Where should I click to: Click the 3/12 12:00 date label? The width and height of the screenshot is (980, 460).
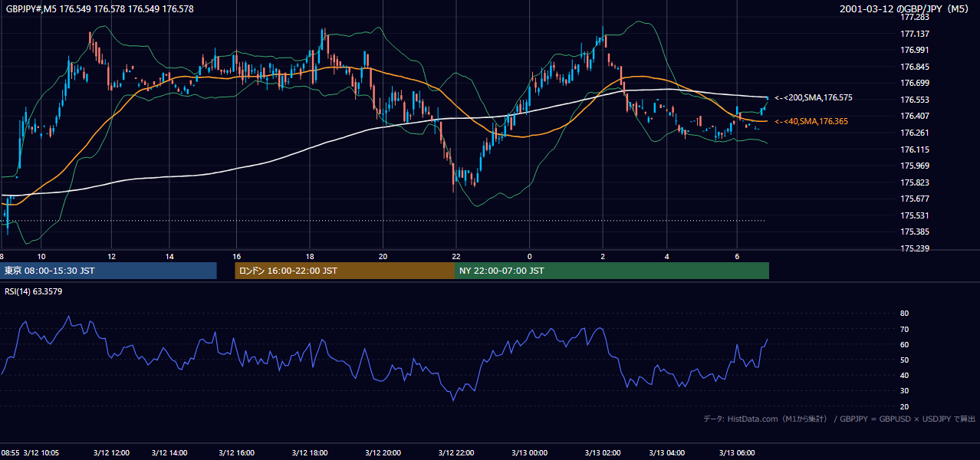click(111, 452)
